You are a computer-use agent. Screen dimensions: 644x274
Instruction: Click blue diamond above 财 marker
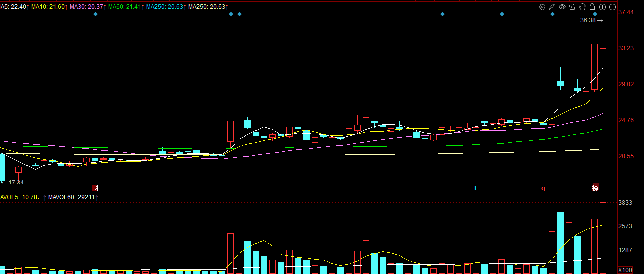96,14
